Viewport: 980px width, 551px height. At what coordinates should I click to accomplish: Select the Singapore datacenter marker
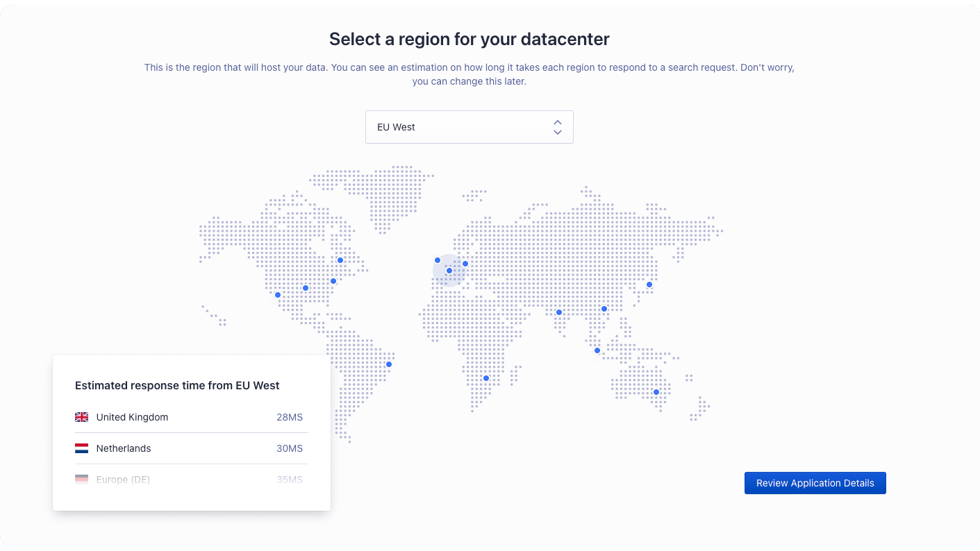click(x=597, y=350)
